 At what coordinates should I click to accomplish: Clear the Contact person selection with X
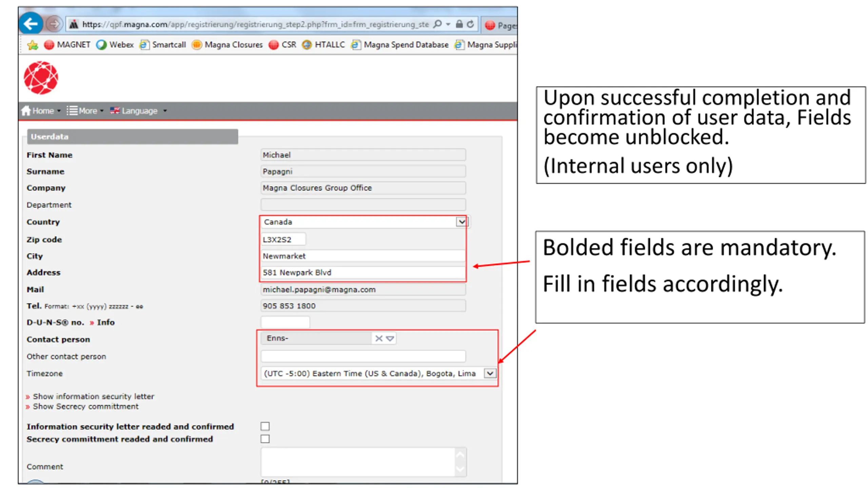click(379, 338)
